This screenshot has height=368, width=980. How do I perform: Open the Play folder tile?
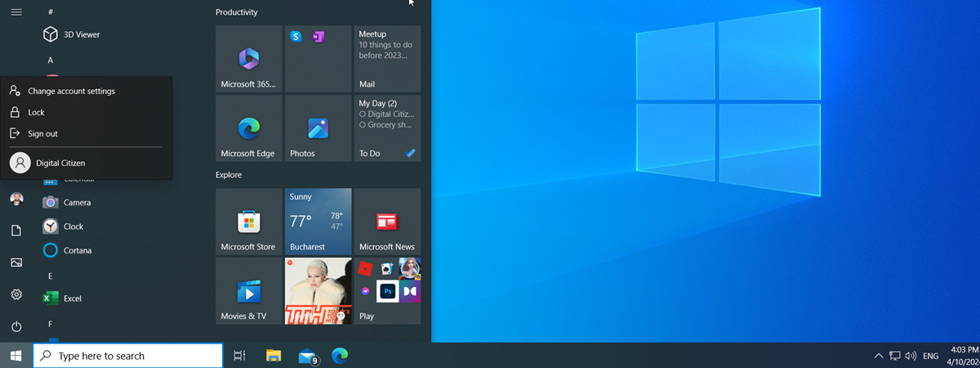click(387, 291)
